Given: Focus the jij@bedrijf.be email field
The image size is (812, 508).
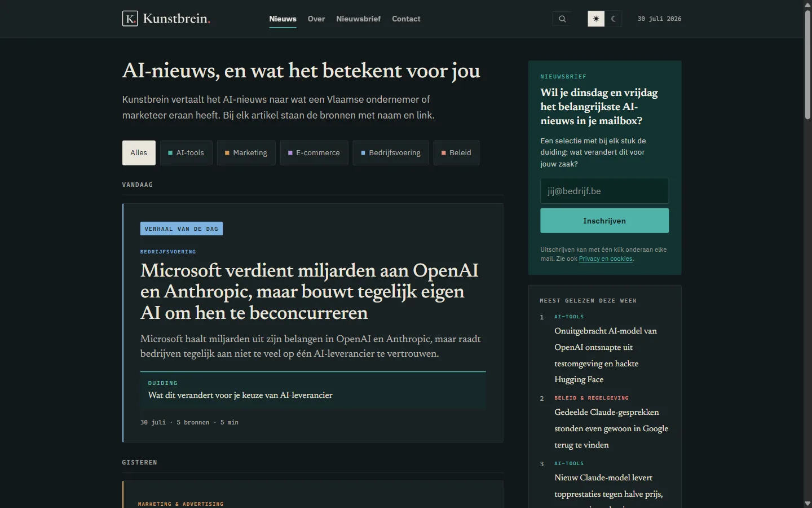Looking at the screenshot, I should tap(604, 191).
